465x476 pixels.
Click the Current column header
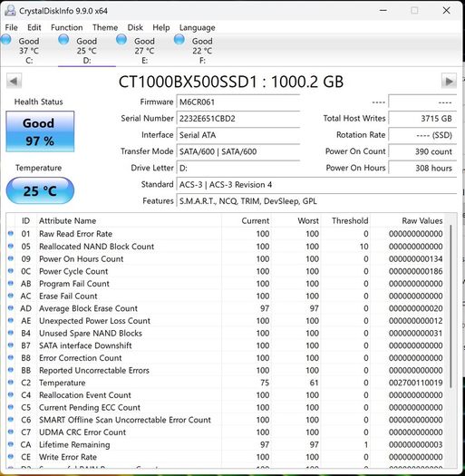click(x=247, y=220)
